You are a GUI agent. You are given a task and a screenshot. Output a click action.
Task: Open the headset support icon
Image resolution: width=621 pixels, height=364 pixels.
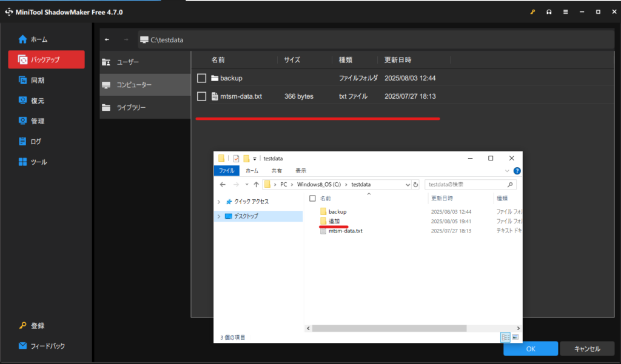click(549, 12)
